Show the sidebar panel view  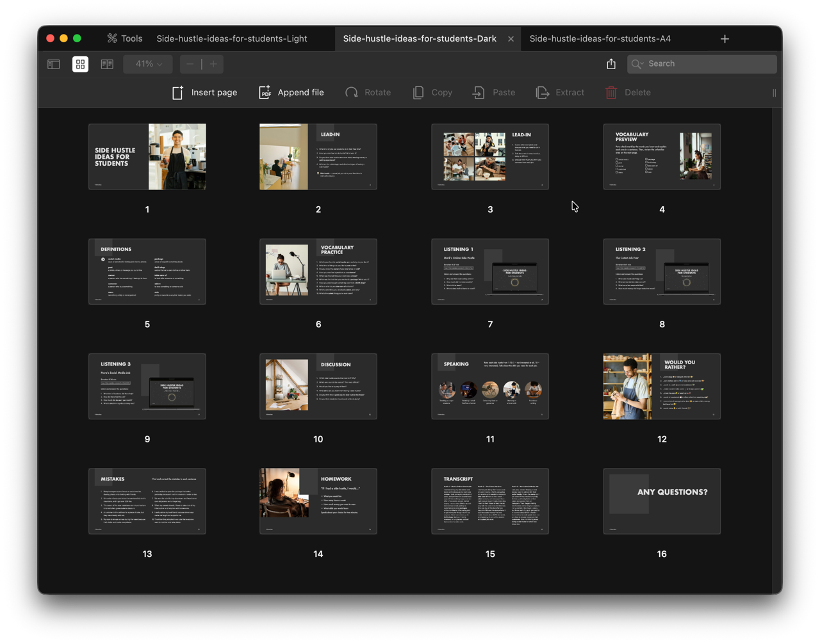point(54,64)
